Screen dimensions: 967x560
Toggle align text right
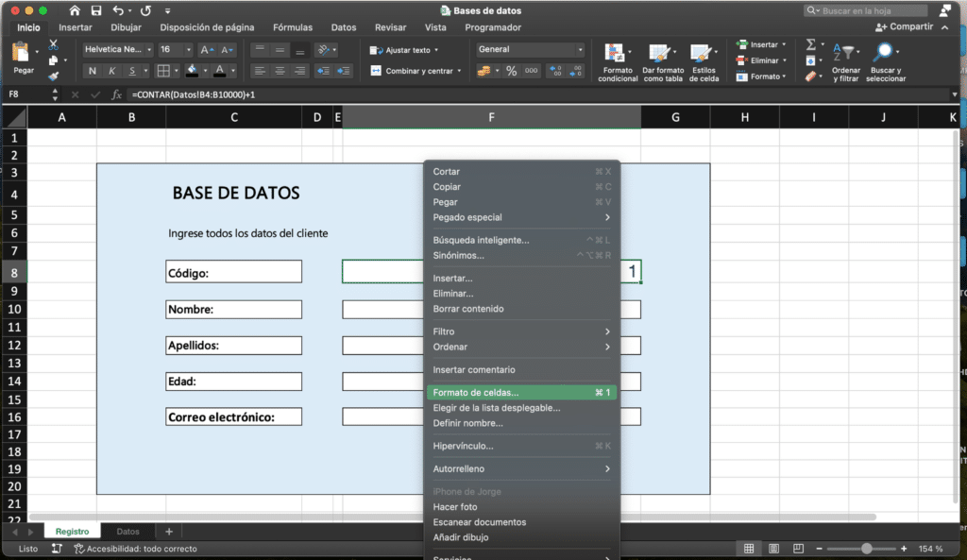point(299,71)
